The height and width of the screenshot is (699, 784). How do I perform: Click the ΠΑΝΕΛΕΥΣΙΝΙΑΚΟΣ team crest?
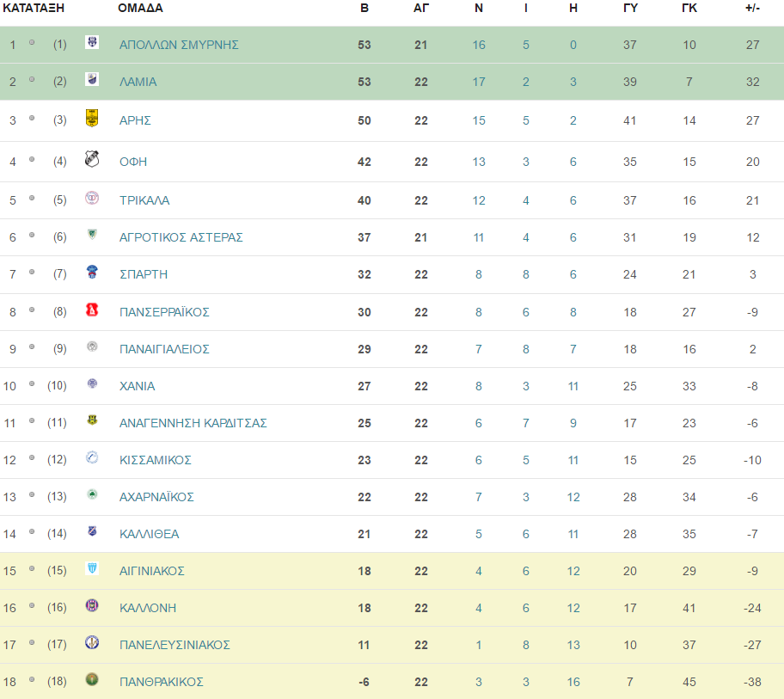pyautogui.click(x=92, y=642)
